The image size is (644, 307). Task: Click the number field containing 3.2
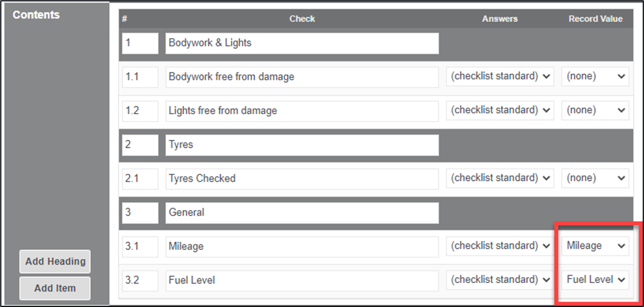click(x=140, y=280)
